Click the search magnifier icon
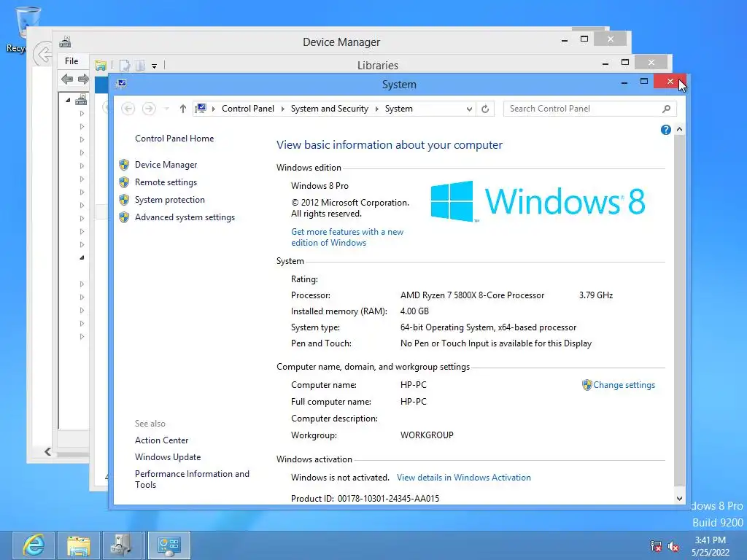 point(667,109)
